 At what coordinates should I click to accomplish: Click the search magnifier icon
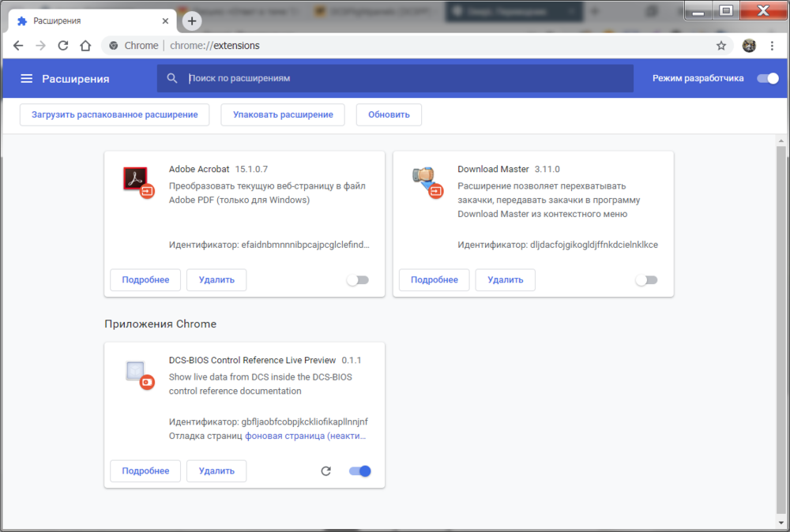tap(171, 78)
